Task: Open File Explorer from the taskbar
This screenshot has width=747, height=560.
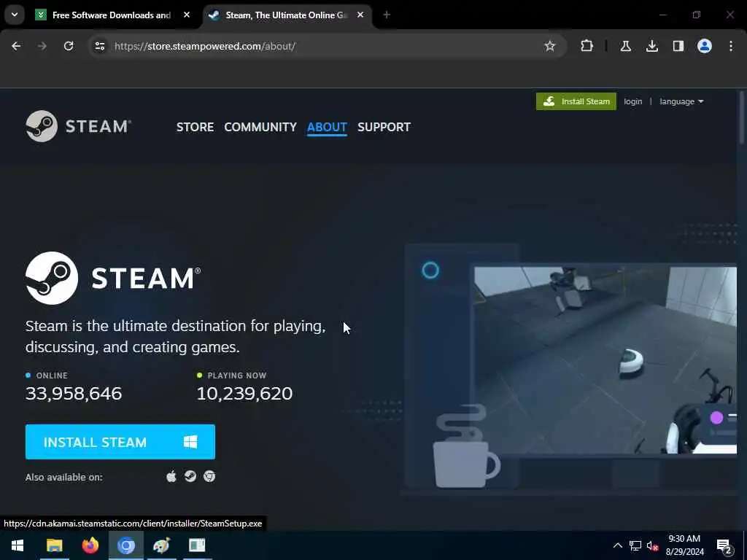Action: pyautogui.click(x=54, y=545)
